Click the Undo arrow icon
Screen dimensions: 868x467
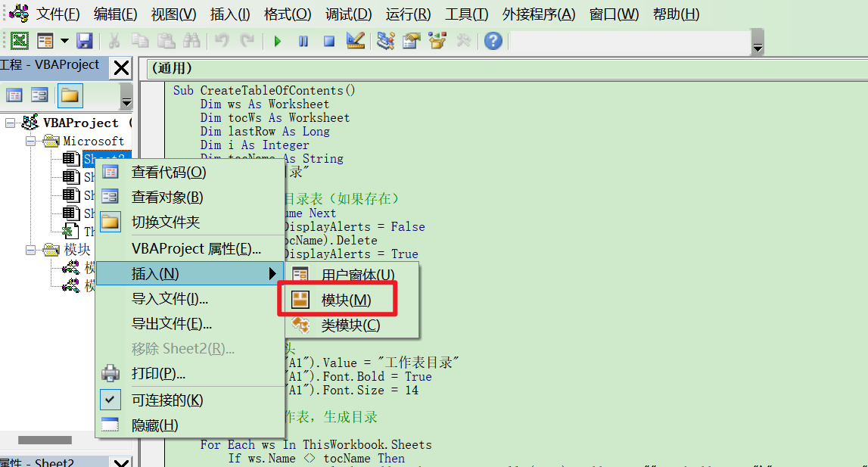pyautogui.click(x=222, y=41)
